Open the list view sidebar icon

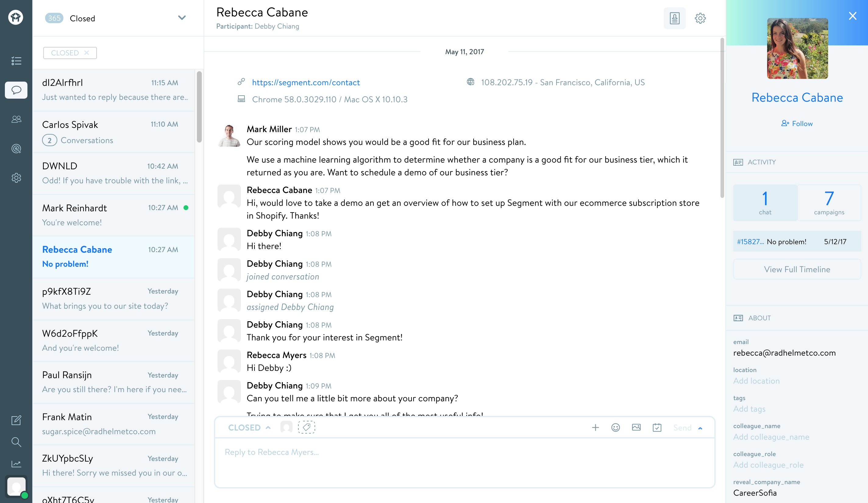point(16,61)
